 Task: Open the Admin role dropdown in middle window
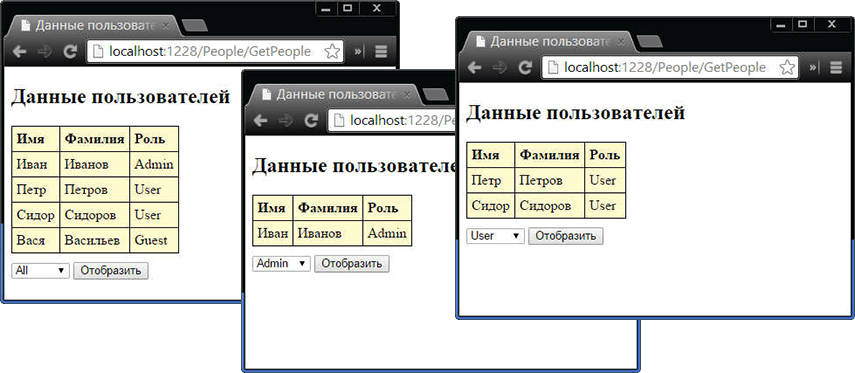click(281, 263)
